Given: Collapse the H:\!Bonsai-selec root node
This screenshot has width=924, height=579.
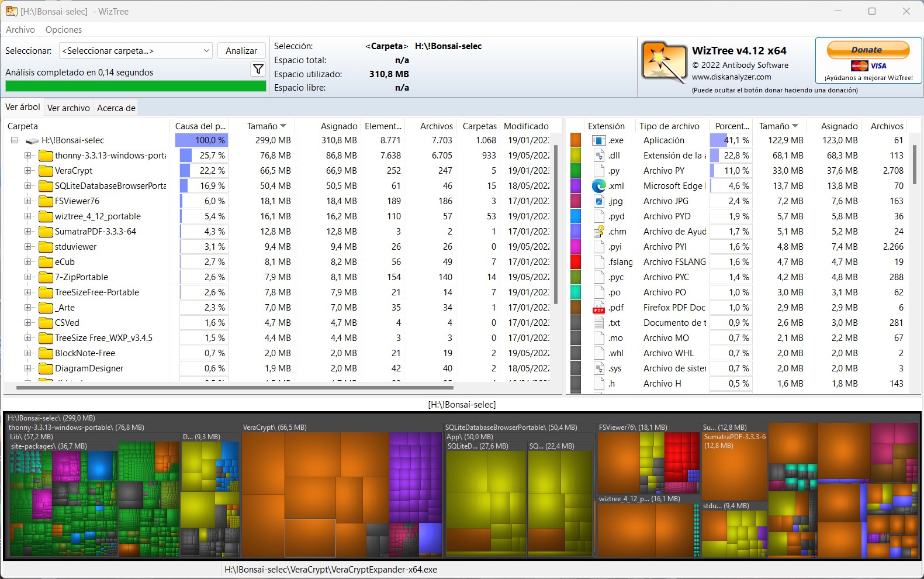Looking at the screenshot, I should click(14, 140).
